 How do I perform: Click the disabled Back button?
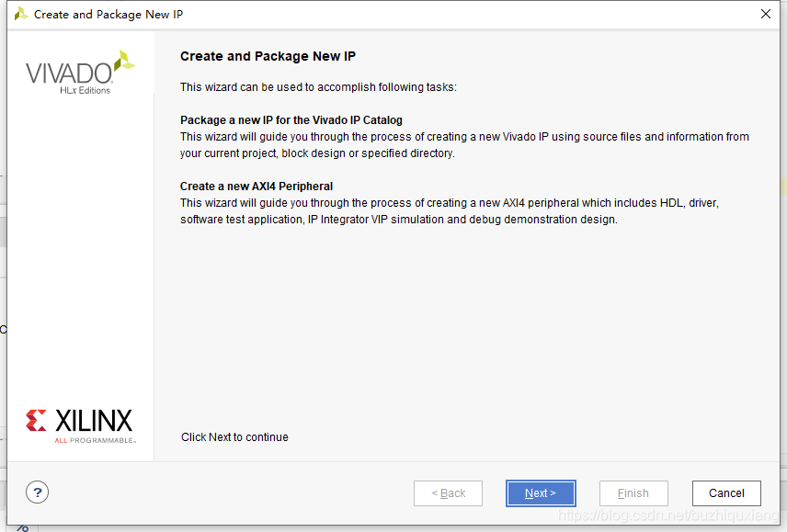448,493
